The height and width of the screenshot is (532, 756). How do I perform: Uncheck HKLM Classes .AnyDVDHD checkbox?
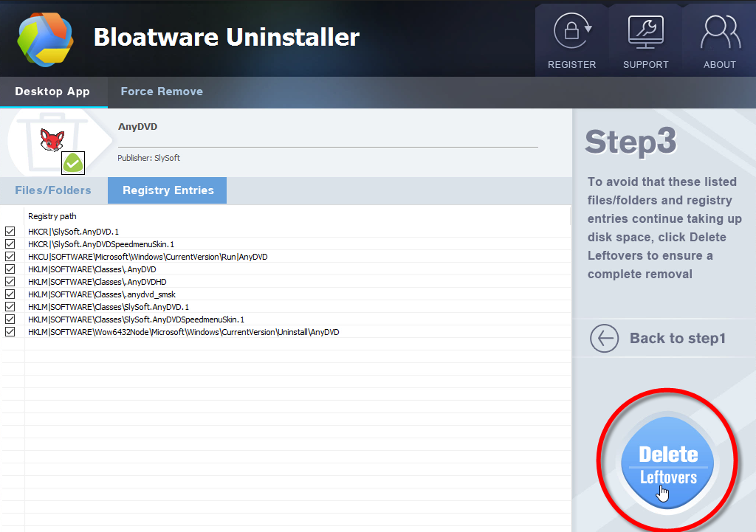point(10,281)
